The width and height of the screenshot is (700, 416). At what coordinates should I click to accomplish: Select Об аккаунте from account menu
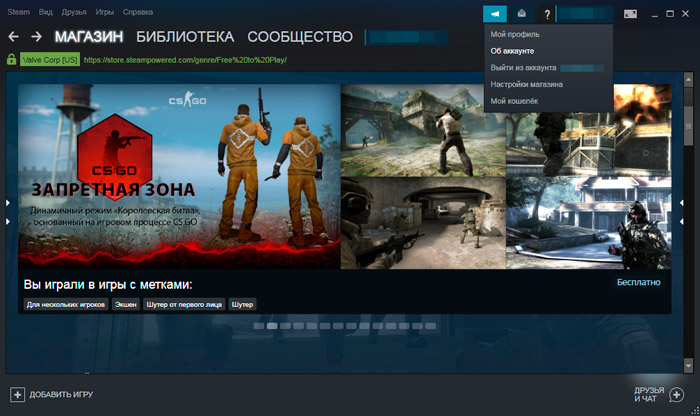click(512, 51)
